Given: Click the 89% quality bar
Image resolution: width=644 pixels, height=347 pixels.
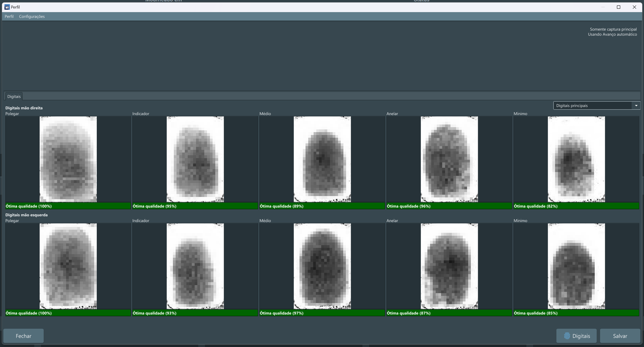Looking at the screenshot, I should [x=322, y=206].
